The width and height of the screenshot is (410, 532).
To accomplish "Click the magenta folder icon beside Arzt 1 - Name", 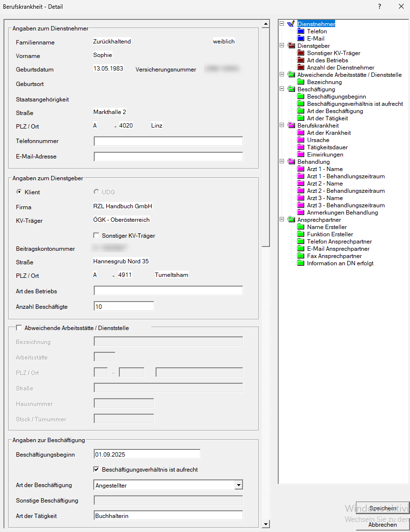I will point(301,169).
